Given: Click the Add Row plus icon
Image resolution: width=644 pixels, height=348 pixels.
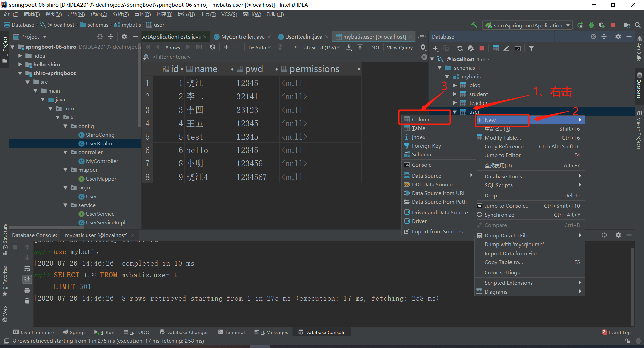Looking at the screenshot, I should (x=226, y=47).
